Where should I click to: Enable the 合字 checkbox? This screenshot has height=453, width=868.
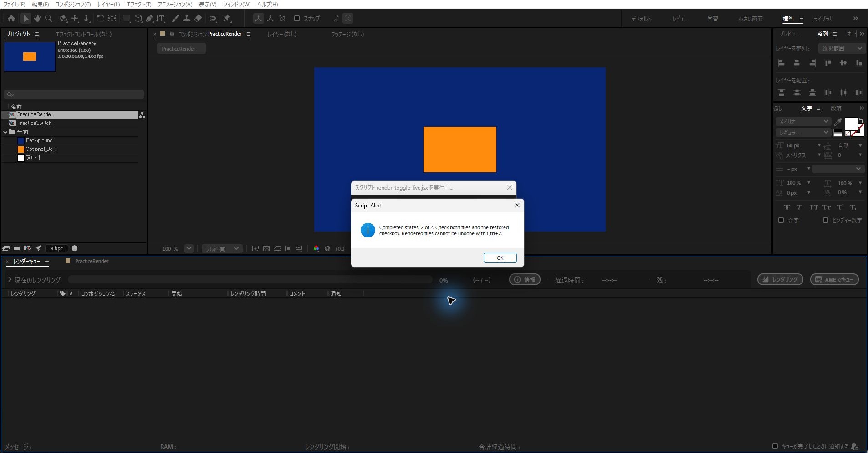(781, 221)
